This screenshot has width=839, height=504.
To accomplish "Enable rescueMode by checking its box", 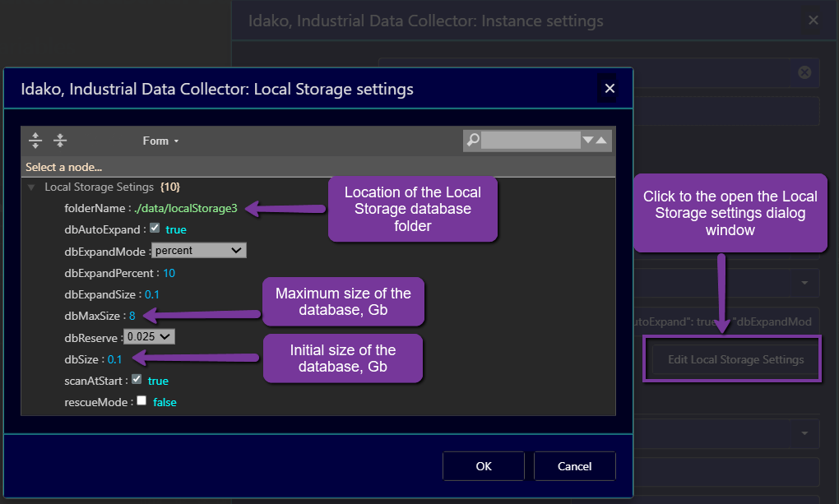I will (x=141, y=401).
